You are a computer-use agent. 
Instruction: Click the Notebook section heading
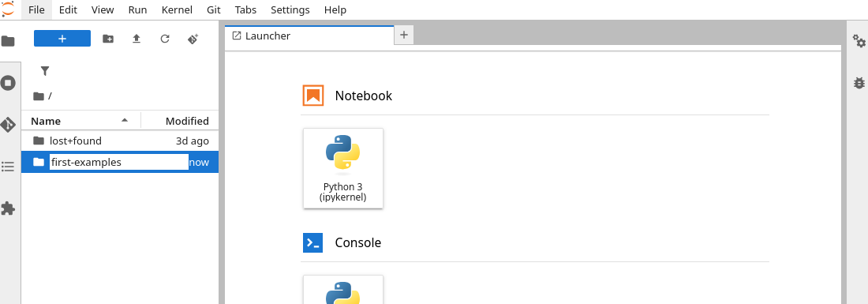(x=363, y=96)
